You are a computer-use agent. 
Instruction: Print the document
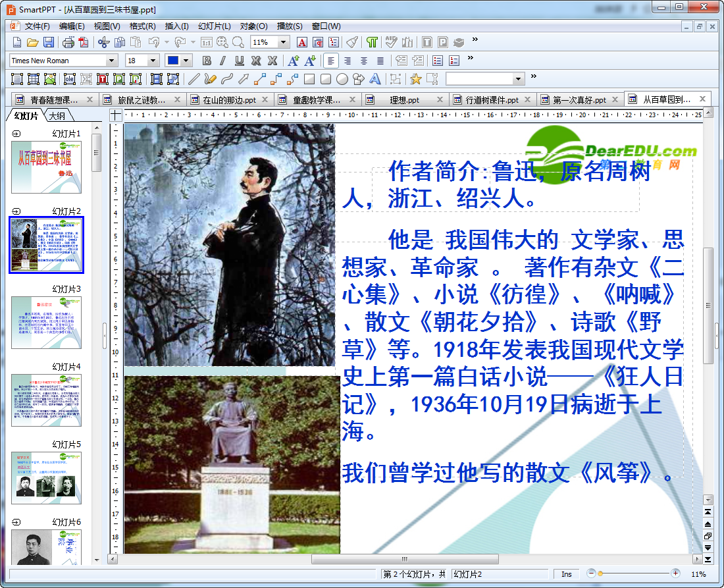coord(68,43)
